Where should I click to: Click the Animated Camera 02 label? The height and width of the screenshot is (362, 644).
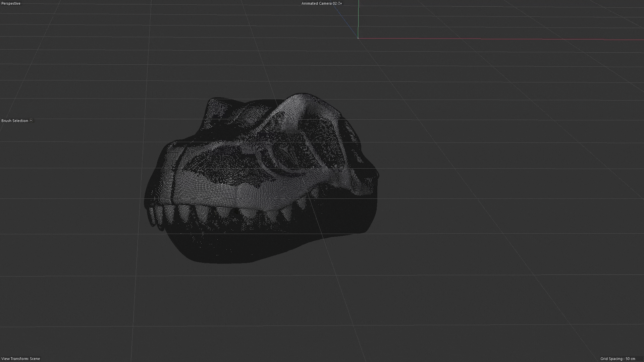(319, 3)
